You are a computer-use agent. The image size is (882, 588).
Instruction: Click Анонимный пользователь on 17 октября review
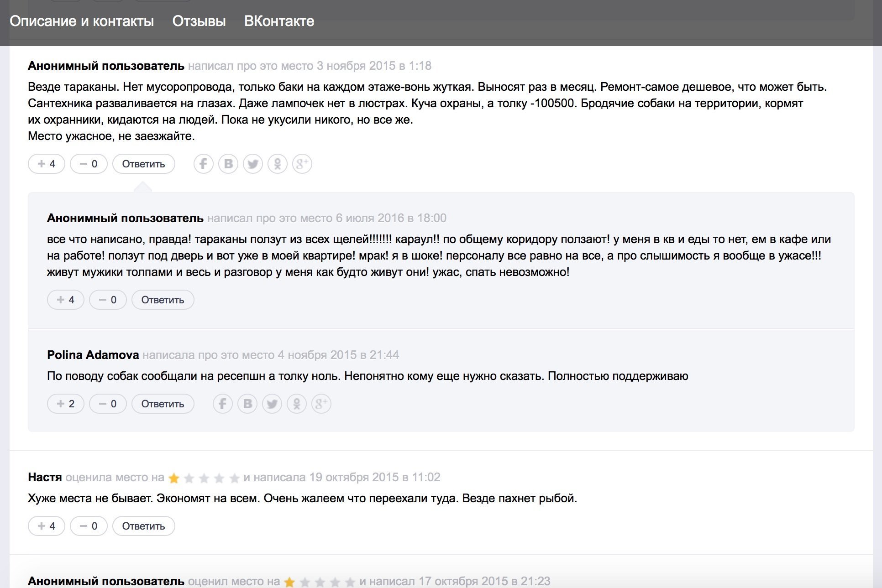click(106, 581)
